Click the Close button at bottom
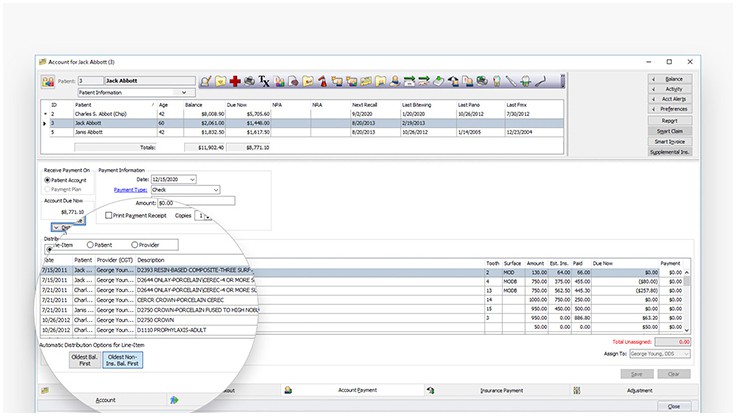Screen dimensions: 736x416 pyautogui.click(x=674, y=406)
